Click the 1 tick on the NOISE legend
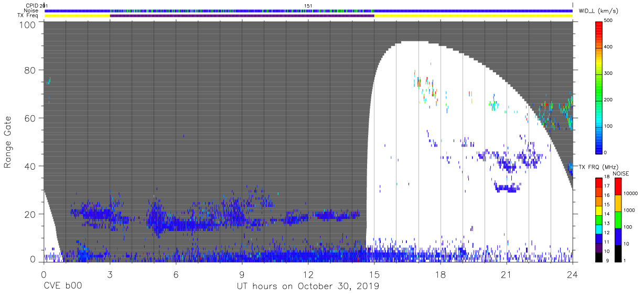 pos(625,260)
